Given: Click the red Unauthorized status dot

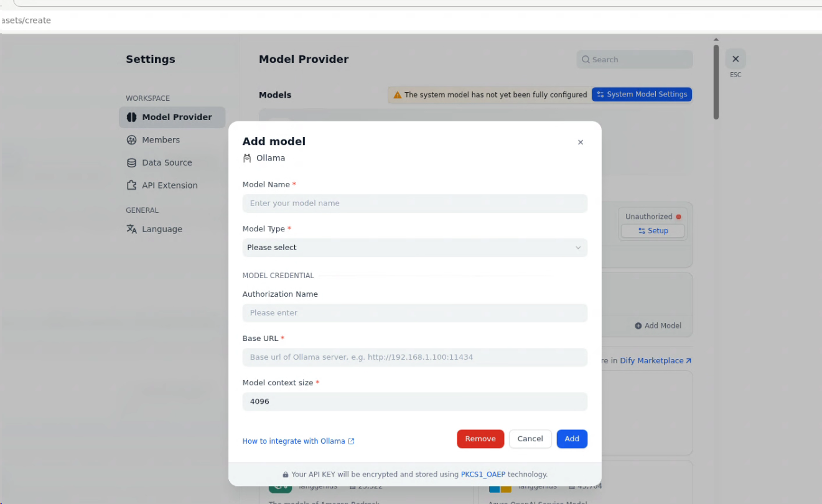Looking at the screenshot, I should point(678,217).
